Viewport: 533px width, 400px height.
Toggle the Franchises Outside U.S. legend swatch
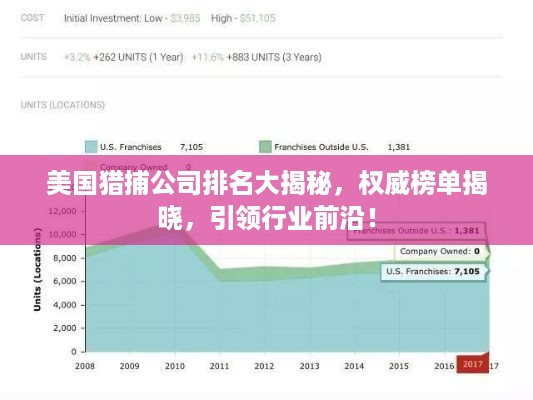point(265,147)
